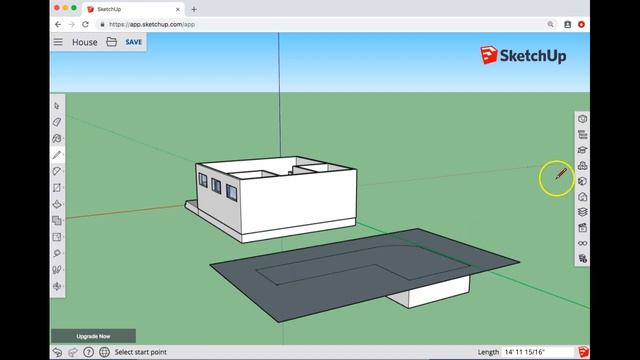The height and width of the screenshot is (360, 640).
Task: Open the language globe icon
Action: (x=104, y=352)
